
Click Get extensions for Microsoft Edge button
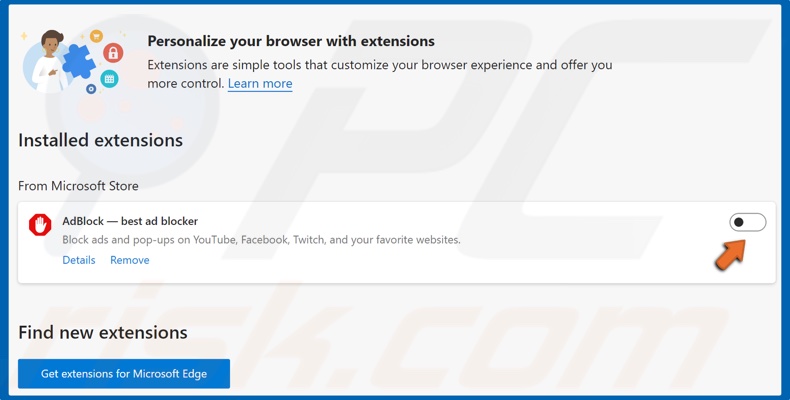pyautogui.click(x=124, y=374)
